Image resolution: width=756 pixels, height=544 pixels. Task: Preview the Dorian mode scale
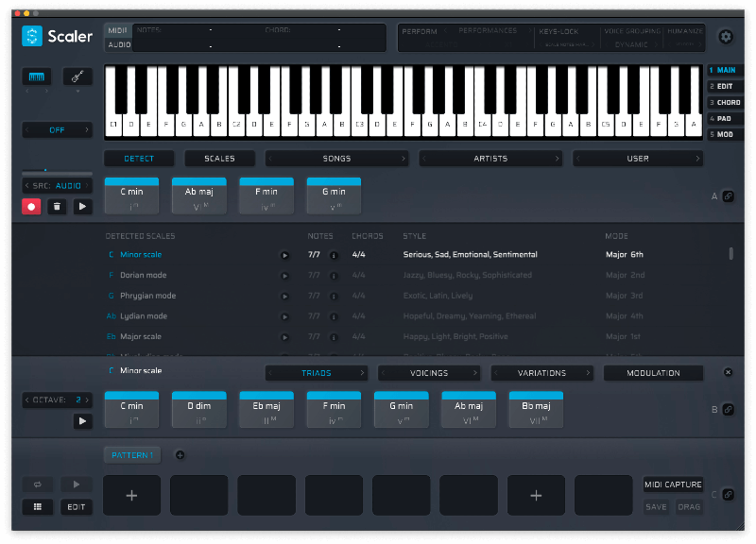coord(284,275)
